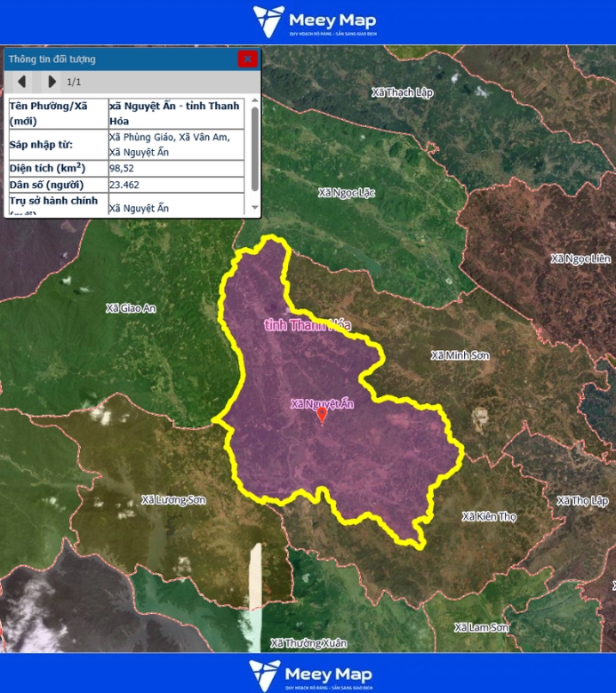616x693 pixels.
Task: Click the Xã Ngọc Liên label on map
Action: (580, 259)
